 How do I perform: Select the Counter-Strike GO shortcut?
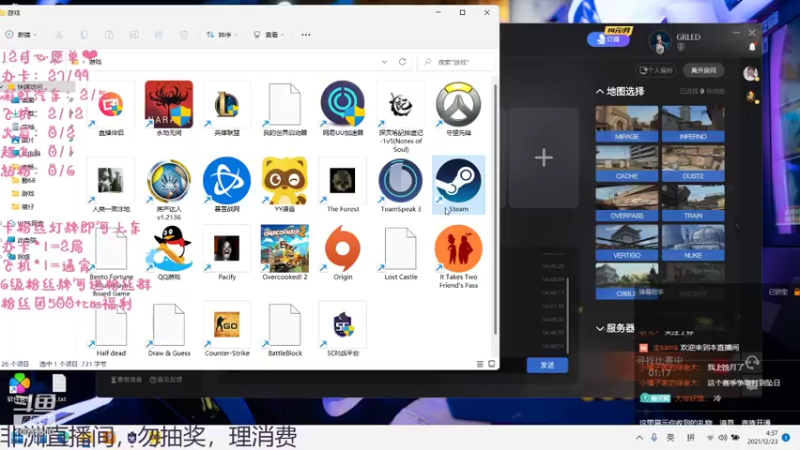tap(227, 329)
